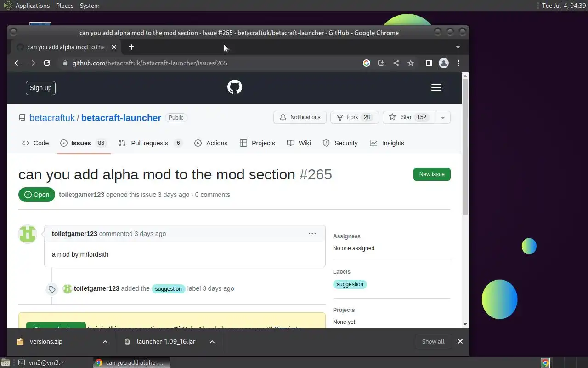Click the show desktop icon in taskbar

tap(5, 362)
